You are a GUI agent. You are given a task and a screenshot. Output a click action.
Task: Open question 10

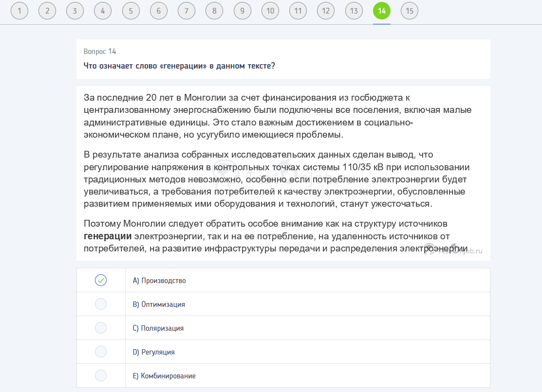click(x=270, y=10)
